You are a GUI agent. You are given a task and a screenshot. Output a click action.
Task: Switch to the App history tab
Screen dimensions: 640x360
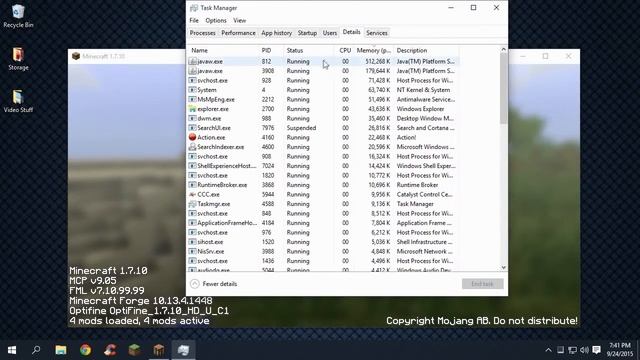[276, 33]
